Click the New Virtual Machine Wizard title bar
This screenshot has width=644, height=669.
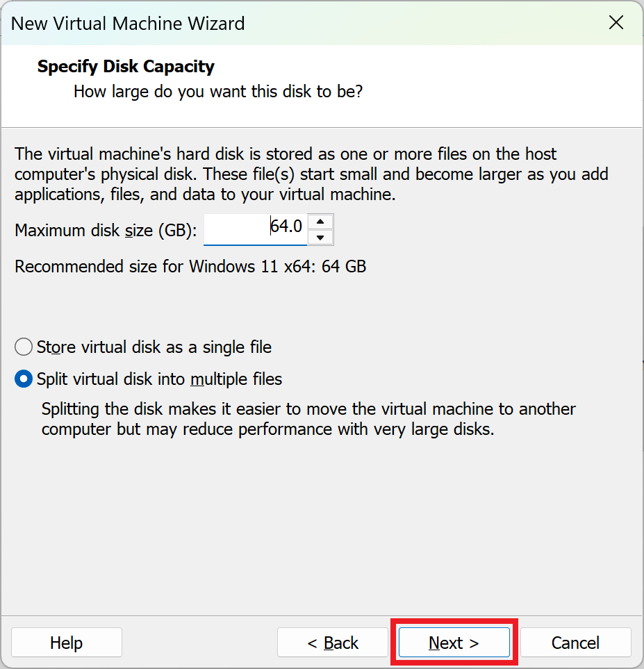(278, 23)
